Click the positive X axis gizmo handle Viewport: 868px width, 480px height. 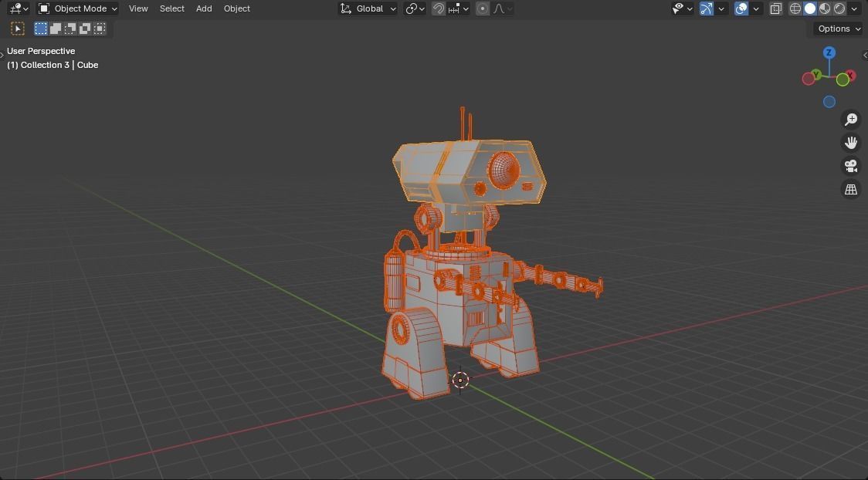[x=849, y=75]
